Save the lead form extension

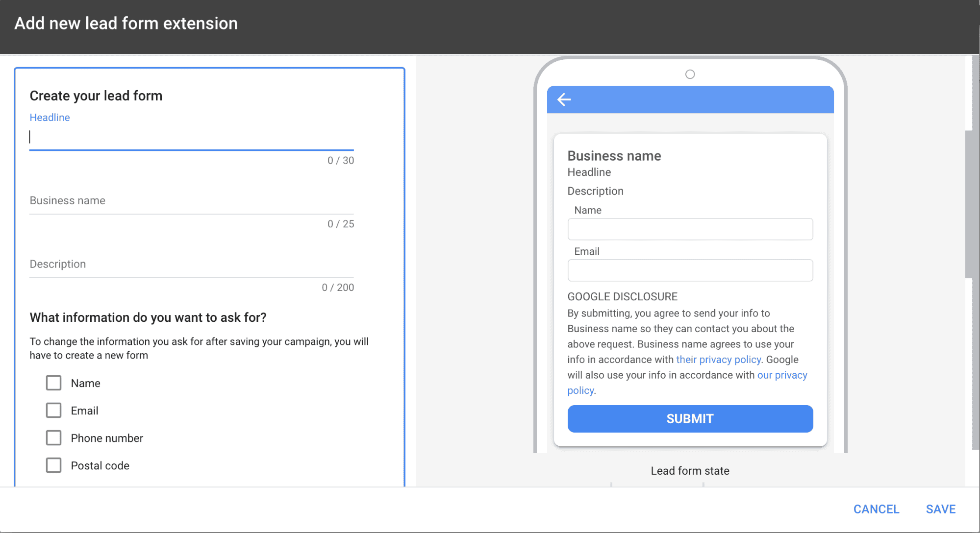940,509
